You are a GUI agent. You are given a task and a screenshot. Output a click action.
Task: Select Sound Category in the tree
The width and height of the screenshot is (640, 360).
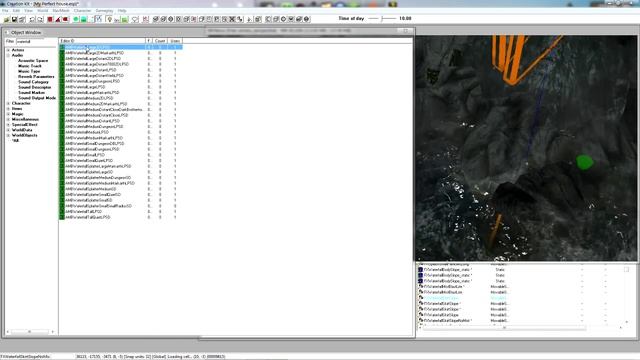[x=33, y=82]
